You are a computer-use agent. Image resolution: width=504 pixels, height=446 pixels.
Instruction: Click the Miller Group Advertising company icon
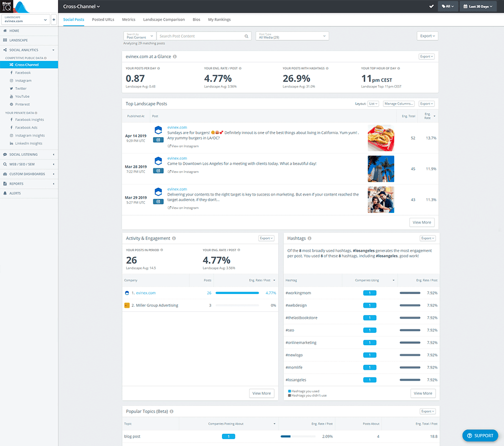(x=127, y=305)
